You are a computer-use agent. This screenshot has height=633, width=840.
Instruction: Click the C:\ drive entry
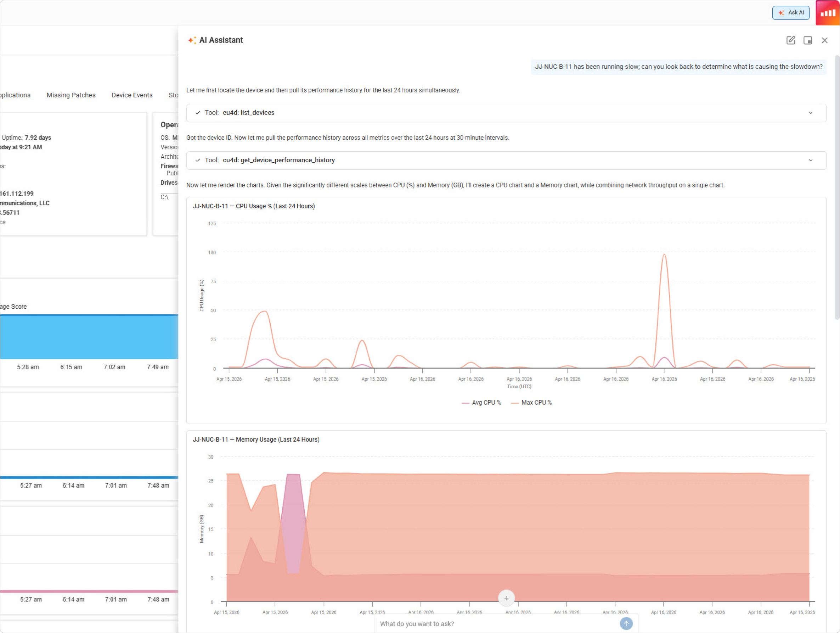[164, 197]
